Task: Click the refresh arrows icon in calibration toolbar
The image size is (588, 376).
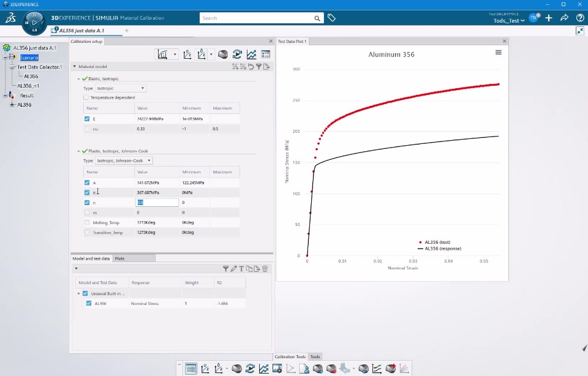Action: [x=237, y=55]
